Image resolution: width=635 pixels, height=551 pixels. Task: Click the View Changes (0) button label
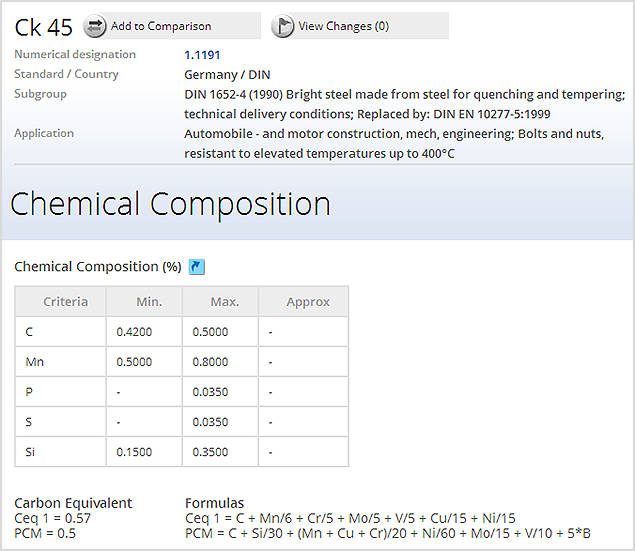(x=343, y=26)
